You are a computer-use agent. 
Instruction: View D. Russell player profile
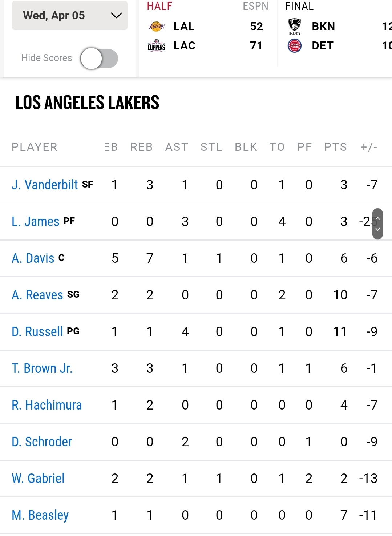click(37, 331)
